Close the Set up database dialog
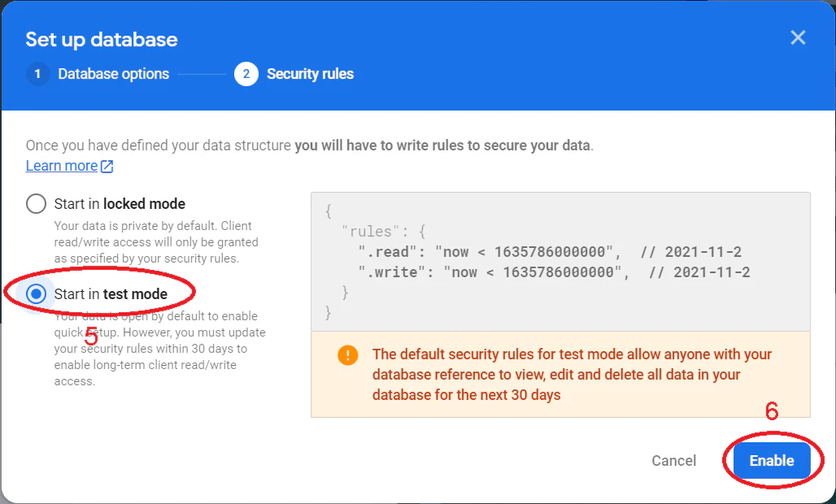The image size is (836, 504). (798, 37)
